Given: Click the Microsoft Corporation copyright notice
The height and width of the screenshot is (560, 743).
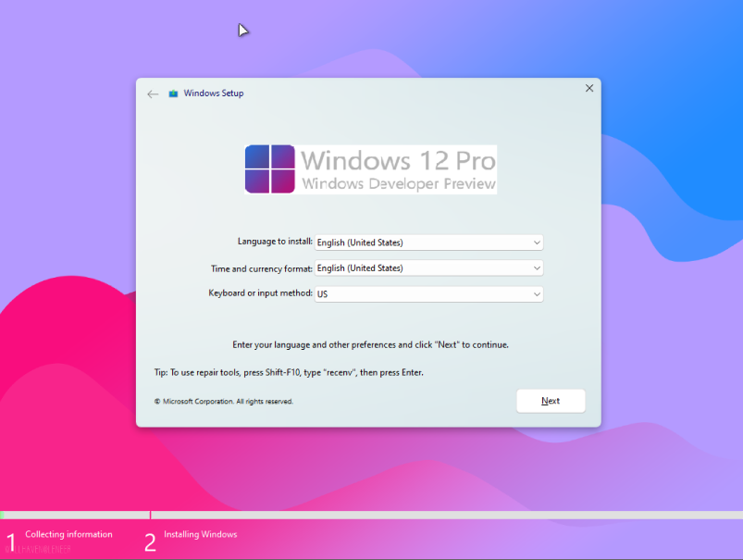Looking at the screenshot, I should (223, 402).
